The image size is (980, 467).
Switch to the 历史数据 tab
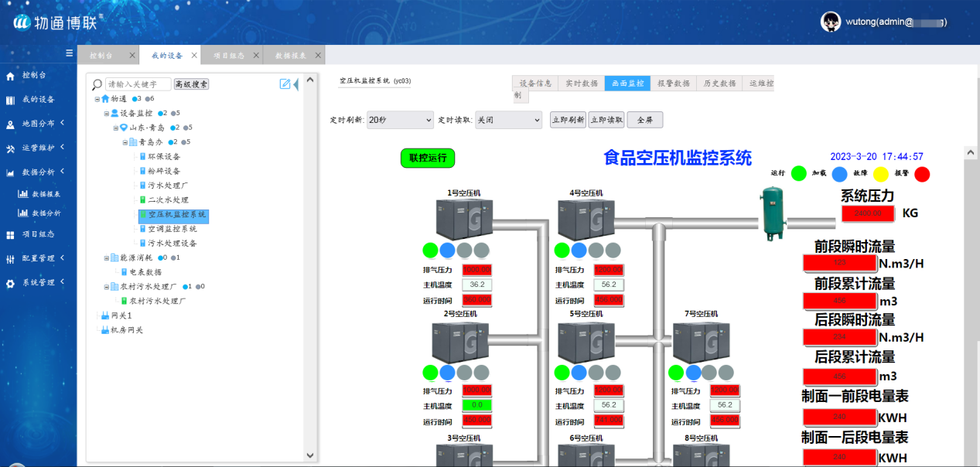coord(719,84)
